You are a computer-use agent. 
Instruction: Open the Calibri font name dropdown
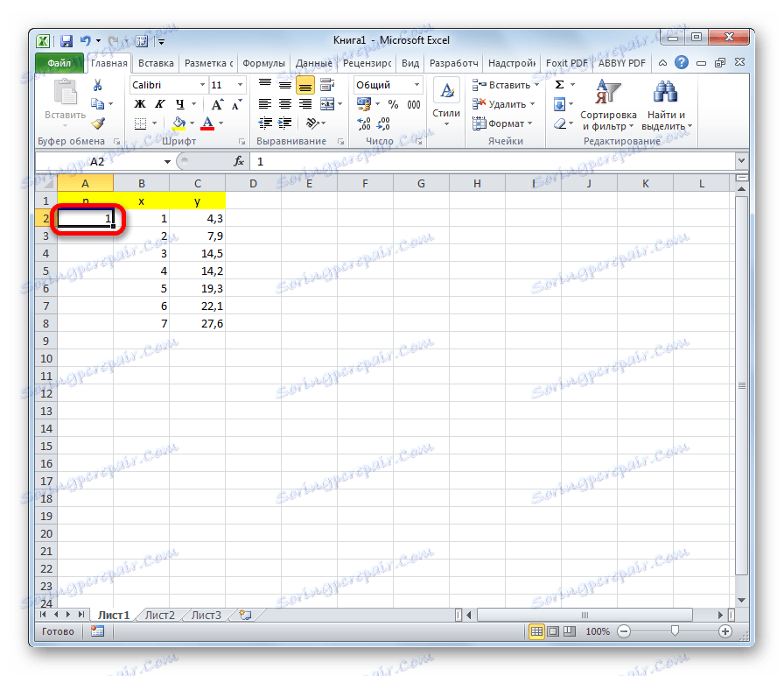click(202, 85)
